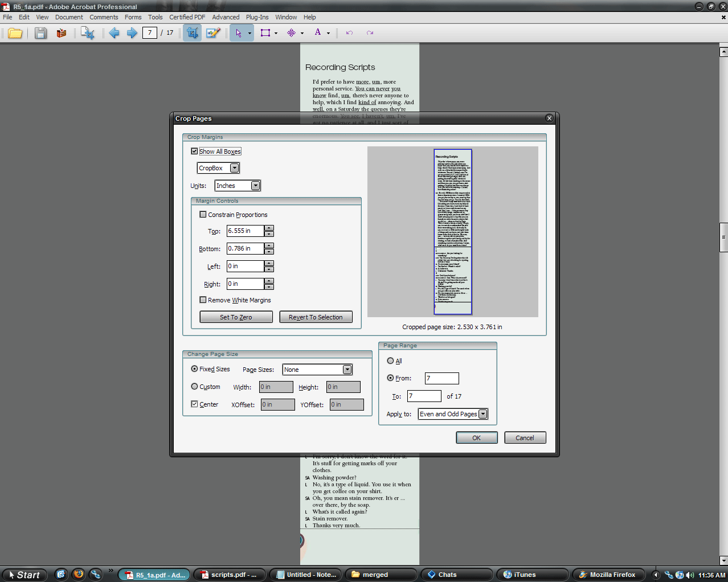Uncheck the Show All Boxes checkbox

pos(195,151)
